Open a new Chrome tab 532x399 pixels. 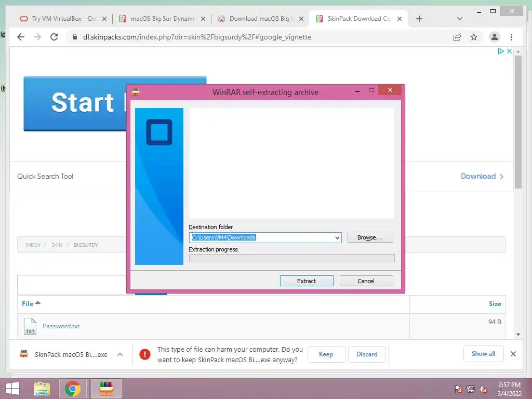pos(419,19)
